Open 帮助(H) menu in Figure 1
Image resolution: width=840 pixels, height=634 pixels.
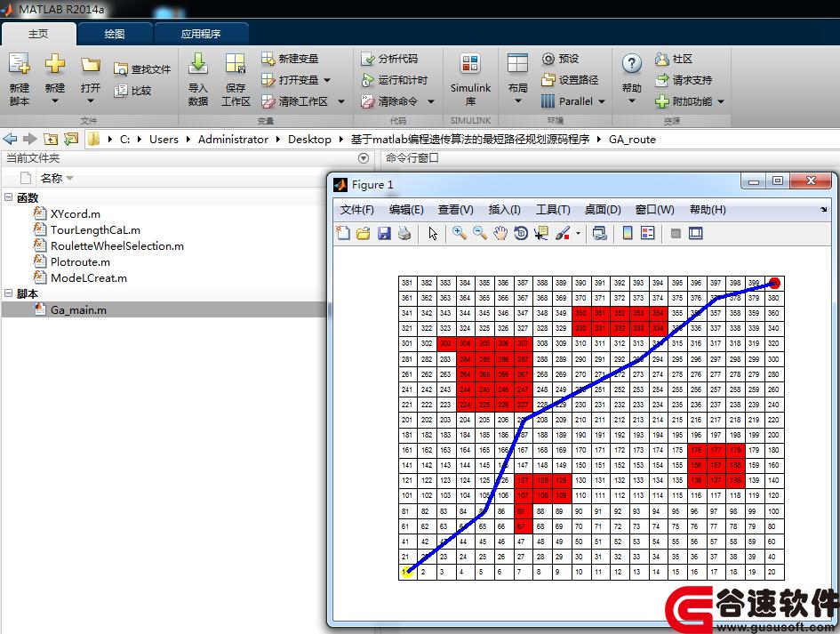click(708, 210)
